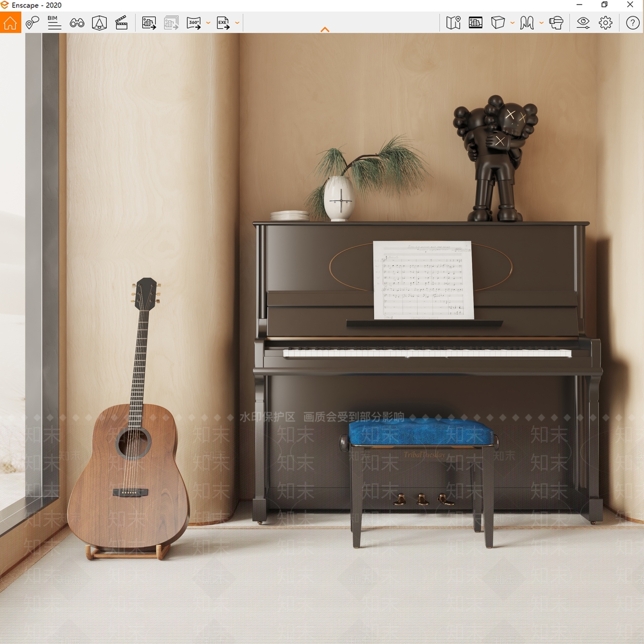
Task: Open the dropdown beside walking figures
Action: tap(541, 23)
